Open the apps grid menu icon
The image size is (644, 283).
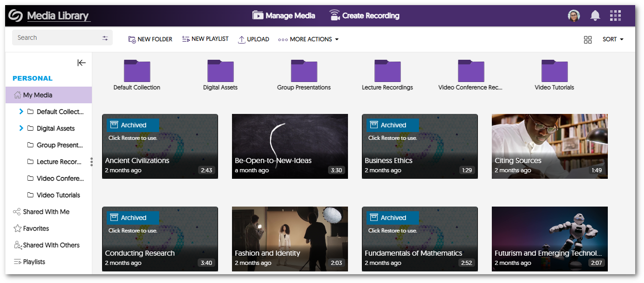click(615, 16)
